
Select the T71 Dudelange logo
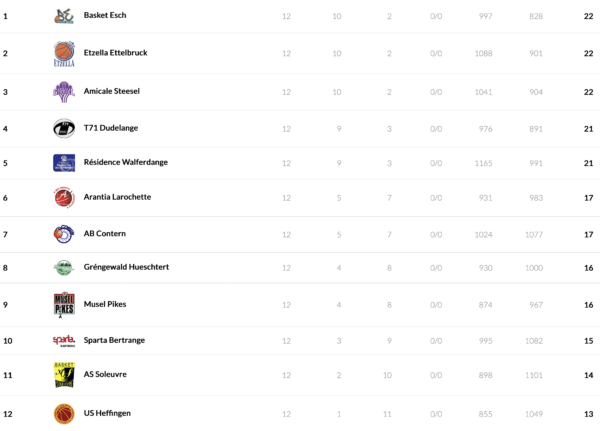pos(64,128)
